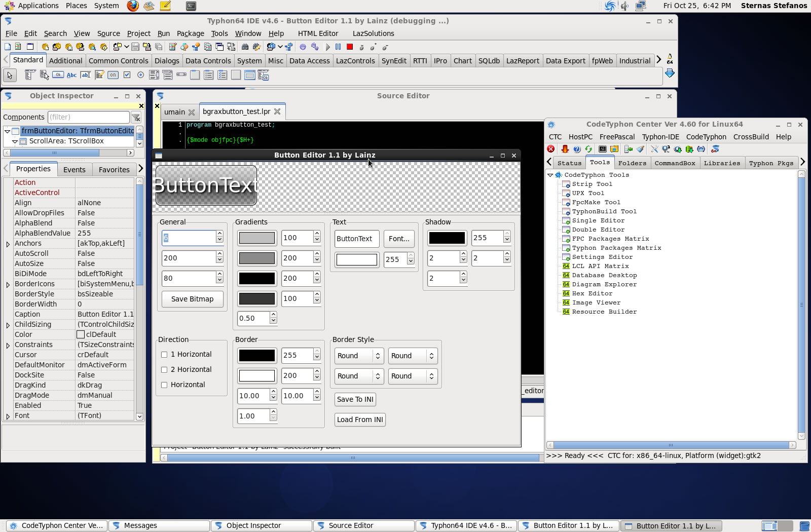811x532 pixels.
Task: Collapse the CodeTyphon Tools tree node
Action: pyautogui.click(x=550, y=175)
